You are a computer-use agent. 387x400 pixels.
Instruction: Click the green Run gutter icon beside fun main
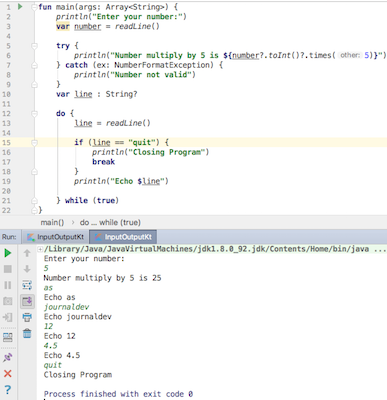click(20, 6)
